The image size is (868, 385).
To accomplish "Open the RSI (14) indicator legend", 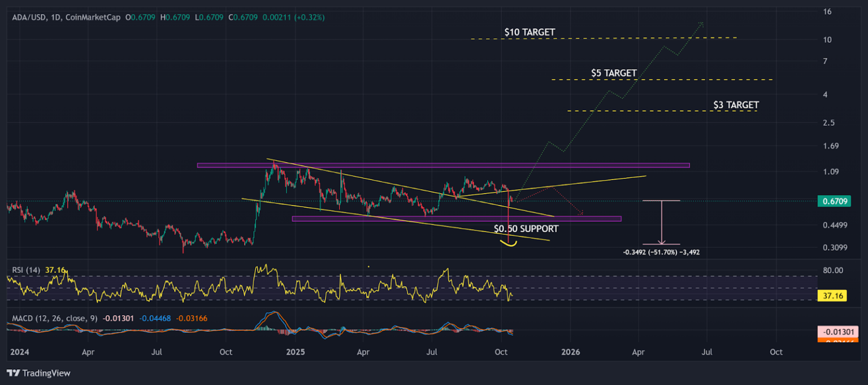I will [25, 270].
